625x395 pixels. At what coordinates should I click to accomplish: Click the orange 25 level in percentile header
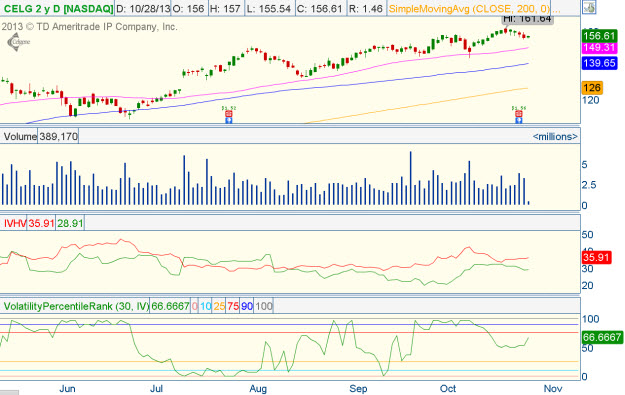[219, 306]
